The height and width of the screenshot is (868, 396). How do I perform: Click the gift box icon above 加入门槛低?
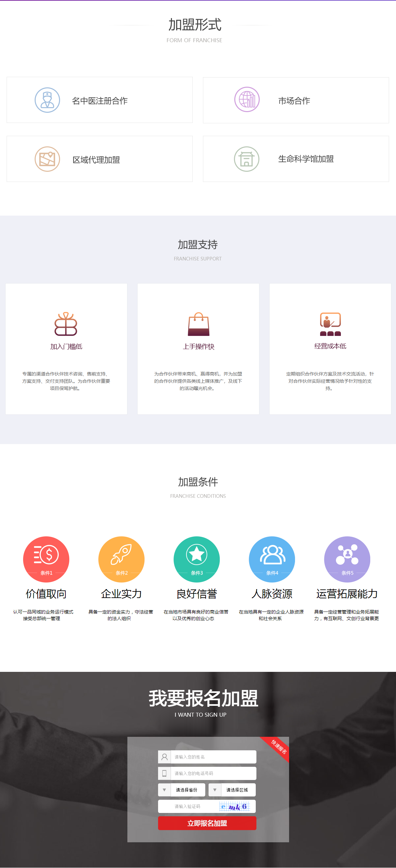pyautogui.click(x=66, y=324)
